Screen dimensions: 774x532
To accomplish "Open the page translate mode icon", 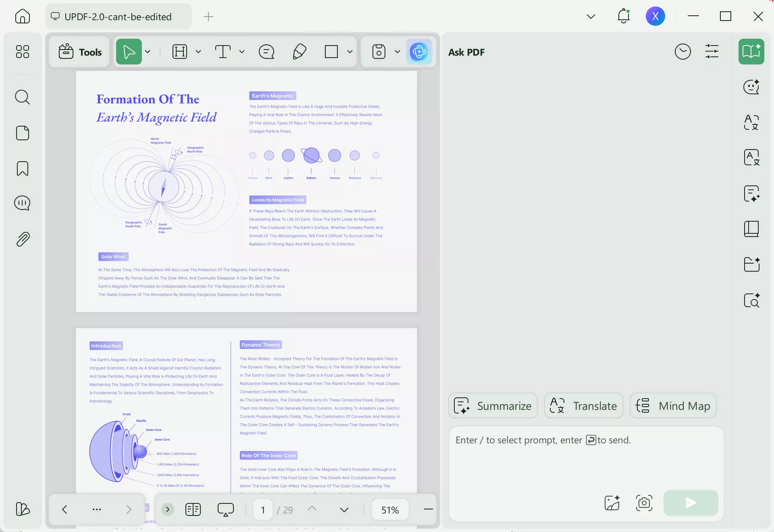I will point(751,158).
